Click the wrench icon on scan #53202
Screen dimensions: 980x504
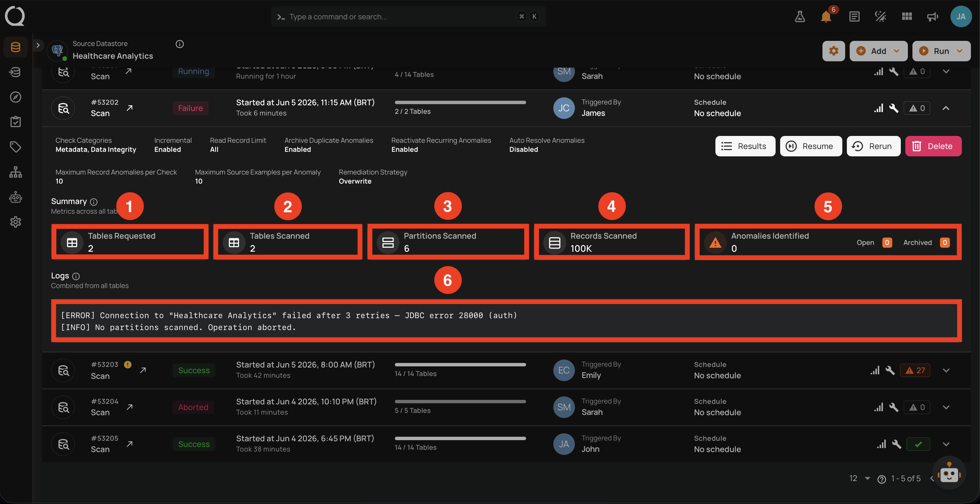click(894, 108)
